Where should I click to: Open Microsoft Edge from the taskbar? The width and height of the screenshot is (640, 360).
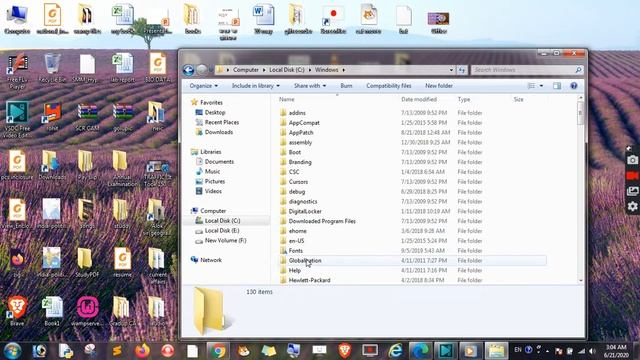420,351
